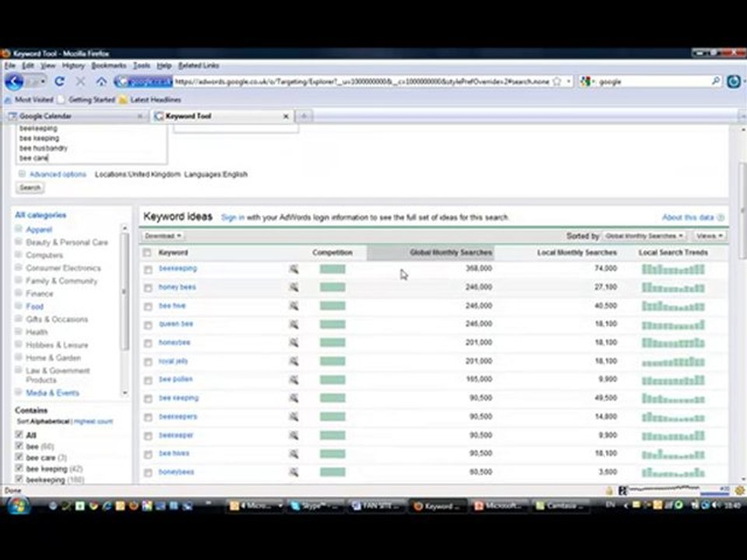Click the keyword entry text box
Screen dimensions: 747x560
[x=92, y=144]
